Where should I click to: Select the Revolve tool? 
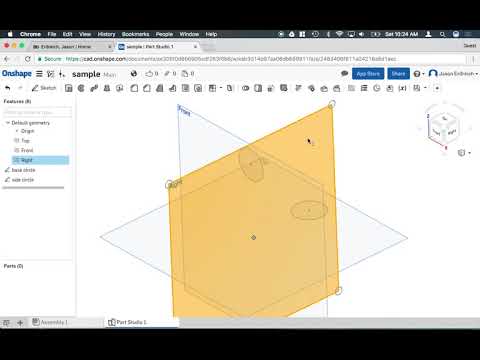tap(81, 88)
